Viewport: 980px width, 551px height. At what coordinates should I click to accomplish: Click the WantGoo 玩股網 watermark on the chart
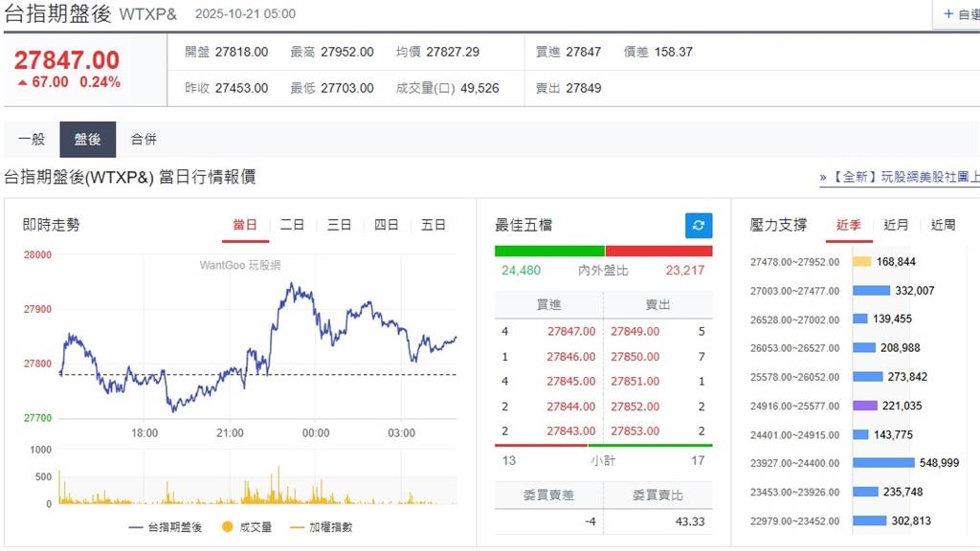click(x=240, y=266)
